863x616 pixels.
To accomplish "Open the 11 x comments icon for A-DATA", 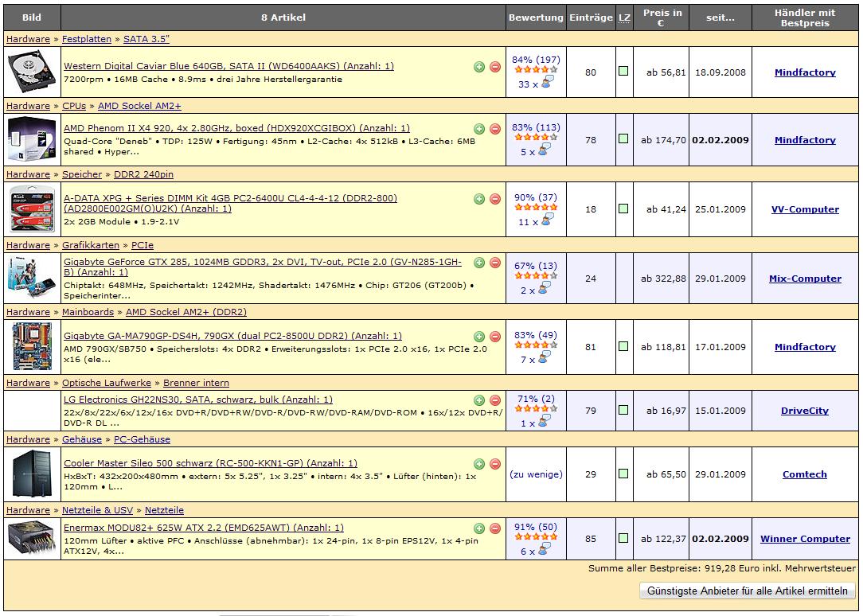I will (546, 220).
